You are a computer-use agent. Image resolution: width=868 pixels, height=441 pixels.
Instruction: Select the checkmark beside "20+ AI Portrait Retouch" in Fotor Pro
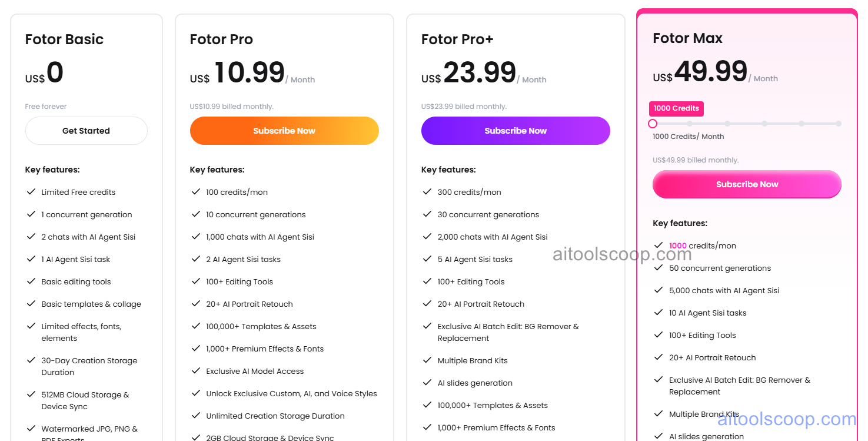(196, 304)
